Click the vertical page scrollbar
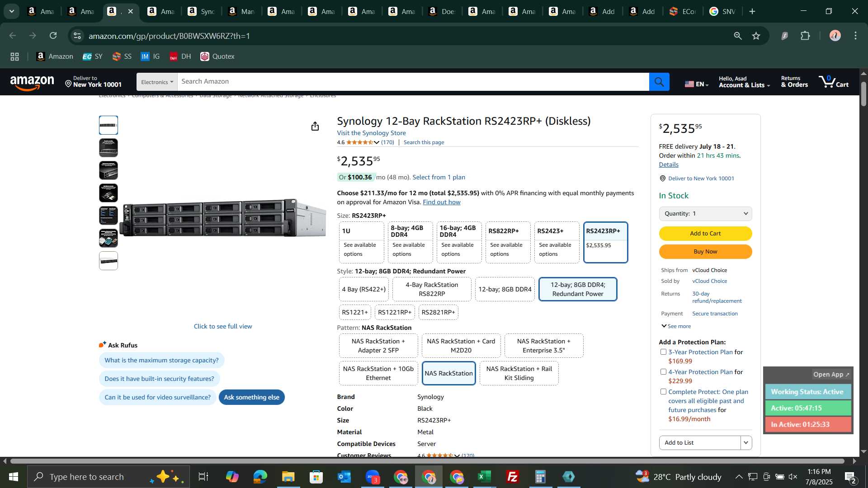Image resolution: width=868 pixels, height=488 pixels. [x=863, y=94]
